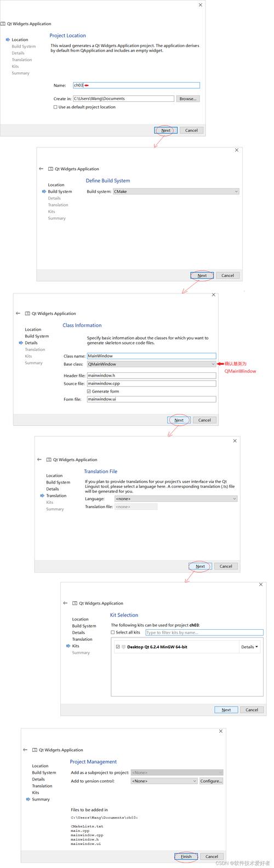Click back arrow in Kit Selection dialog

65,603
